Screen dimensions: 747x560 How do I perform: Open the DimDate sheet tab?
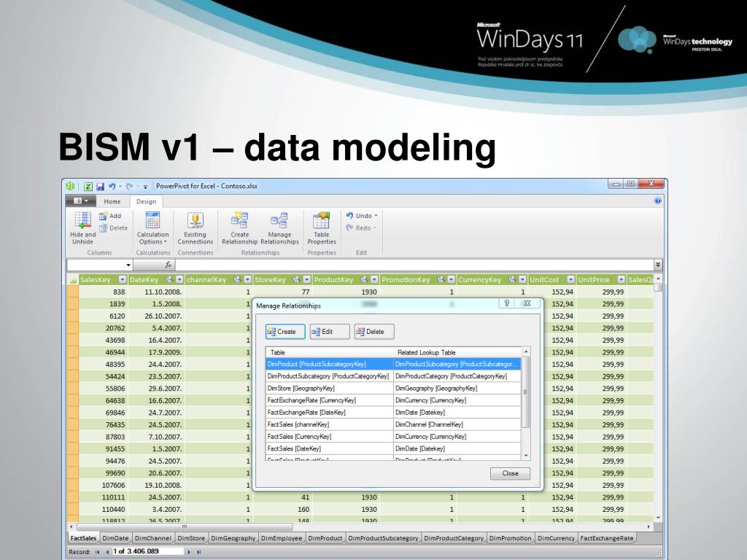pos(115,538)
